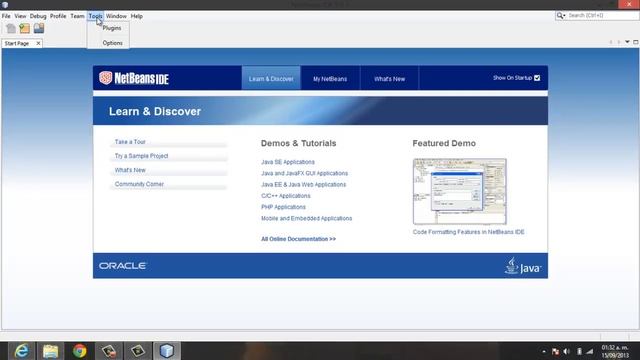The width and height of the screenshot is (640, 360).
Task: Open C/C++ Applications link
Action: 286,196
